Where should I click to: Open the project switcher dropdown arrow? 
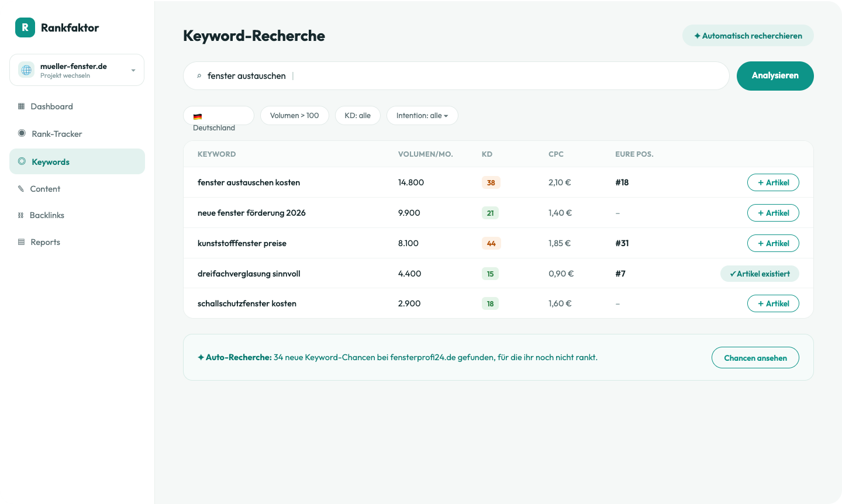(x=133, y=70)
